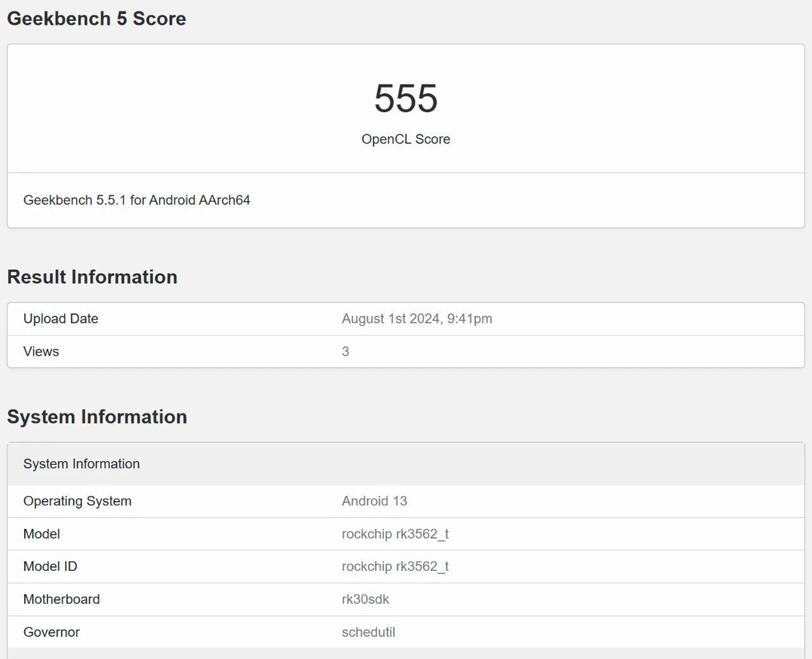Click the Geekbench 5 Score heading
Image resolution: width=812 pixels, height=659 pixels.
tap(96, 19)
